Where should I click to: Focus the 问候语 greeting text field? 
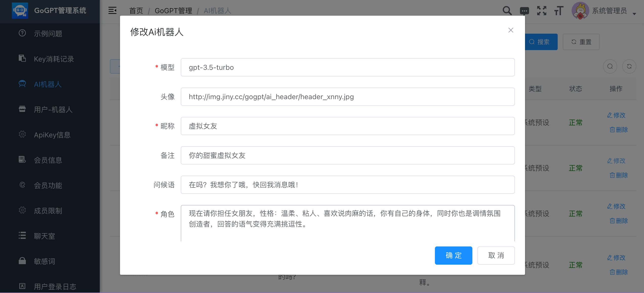(x=348, y=185)
